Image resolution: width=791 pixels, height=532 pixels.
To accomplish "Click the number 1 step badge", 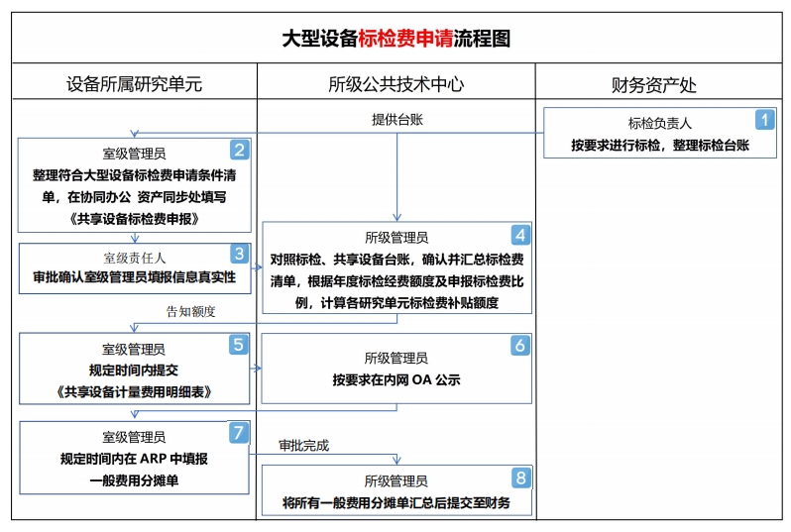I will (x=763, y=119).
